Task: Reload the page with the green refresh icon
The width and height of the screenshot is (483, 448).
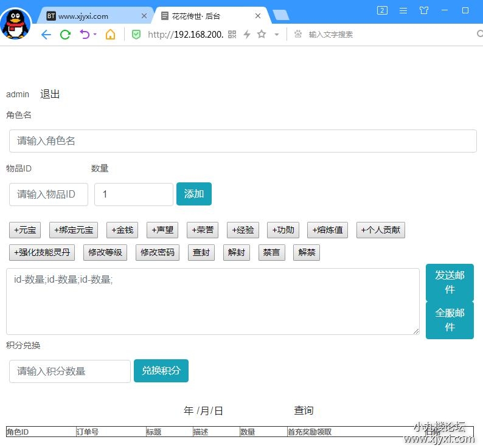Action: [65, 35]
